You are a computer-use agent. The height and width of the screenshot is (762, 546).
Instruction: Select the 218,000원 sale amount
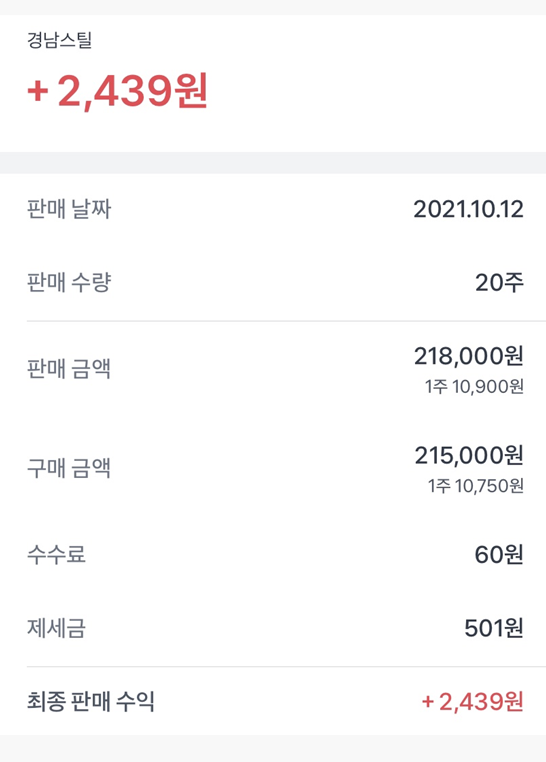(469, 356)
